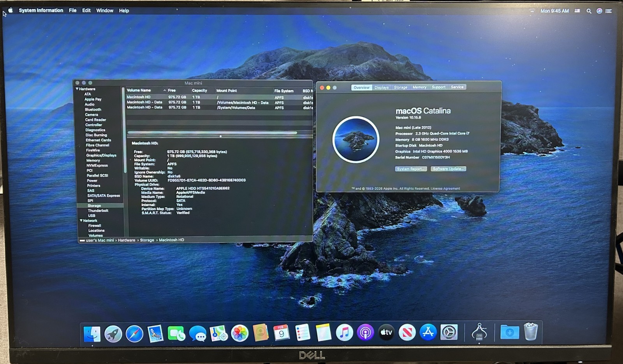Click the Software Update button
This screenshot has width=623, height=364.
point(448,169)
